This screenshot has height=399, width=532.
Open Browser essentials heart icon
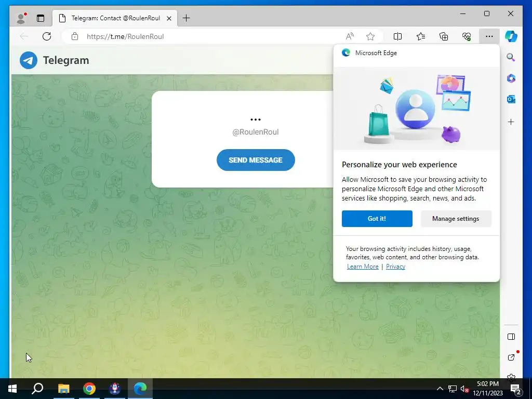click(x=467, y=36)
